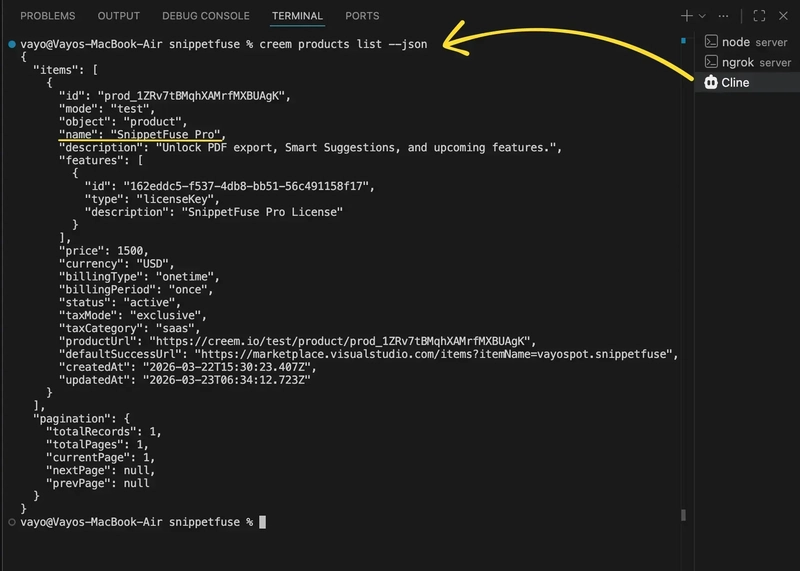
Task: Click the "taxCategory": "saas" line
Action: tap(130, 328)
